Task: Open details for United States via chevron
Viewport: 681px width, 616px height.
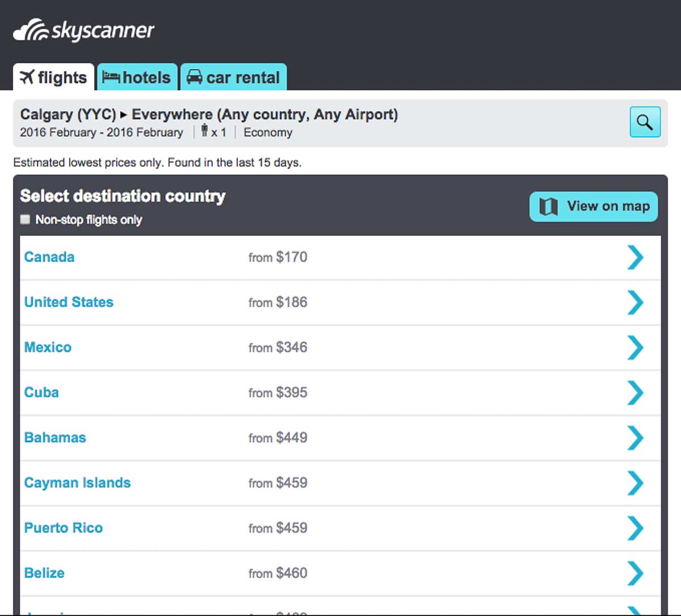Action: 636,303
